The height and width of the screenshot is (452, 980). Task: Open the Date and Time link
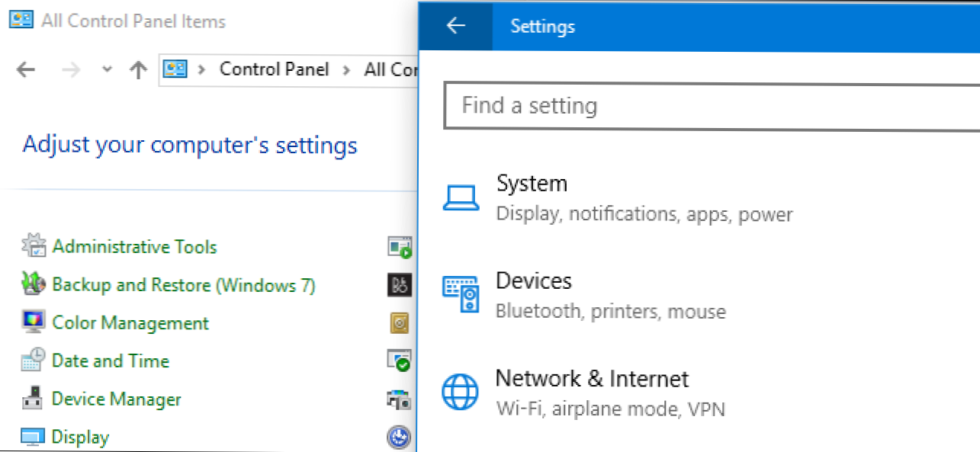(110, 361)
